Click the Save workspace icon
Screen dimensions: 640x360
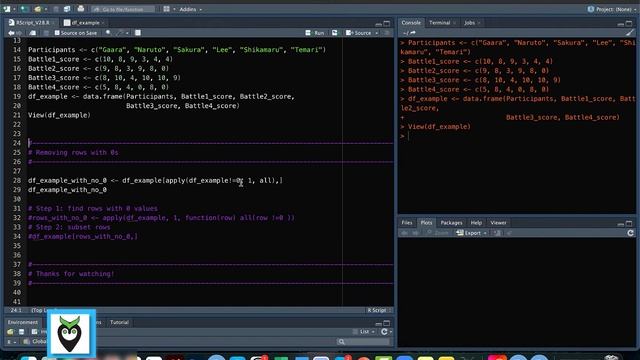pyautogui.click(x=22, y=332)
